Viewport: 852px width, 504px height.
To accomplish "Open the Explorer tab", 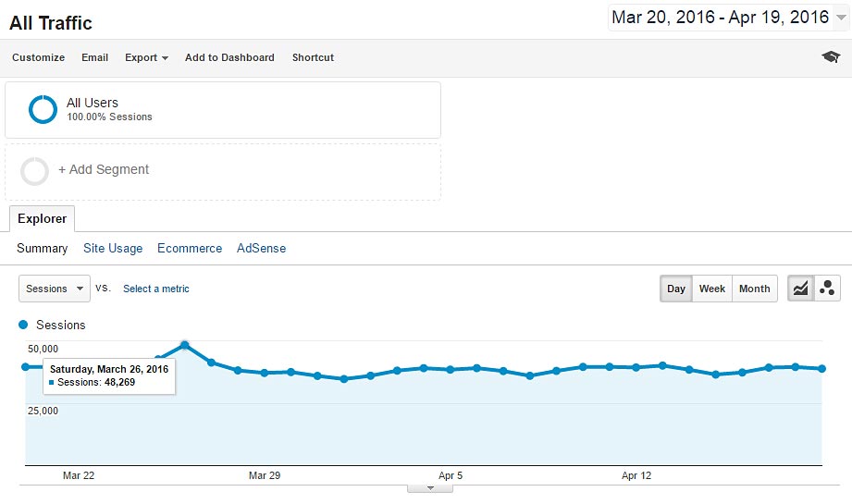I will 42,219.
